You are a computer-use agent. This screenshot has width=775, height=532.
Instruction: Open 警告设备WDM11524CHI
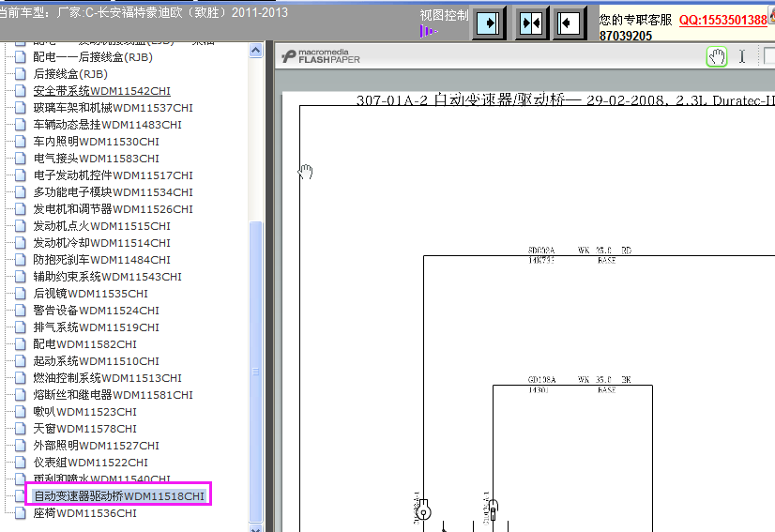(96, 311)
